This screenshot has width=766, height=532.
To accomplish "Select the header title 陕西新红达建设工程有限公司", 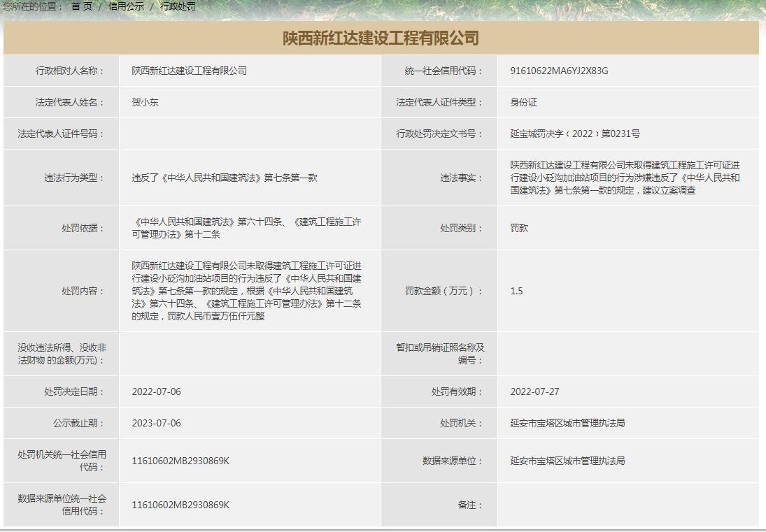I will pos(381,38).
